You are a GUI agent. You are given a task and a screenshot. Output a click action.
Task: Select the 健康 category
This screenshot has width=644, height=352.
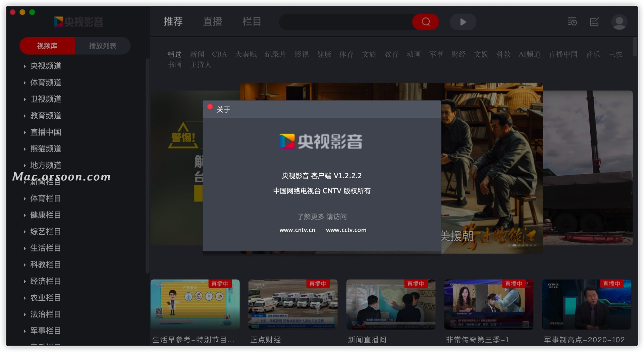tap(324, 54)
